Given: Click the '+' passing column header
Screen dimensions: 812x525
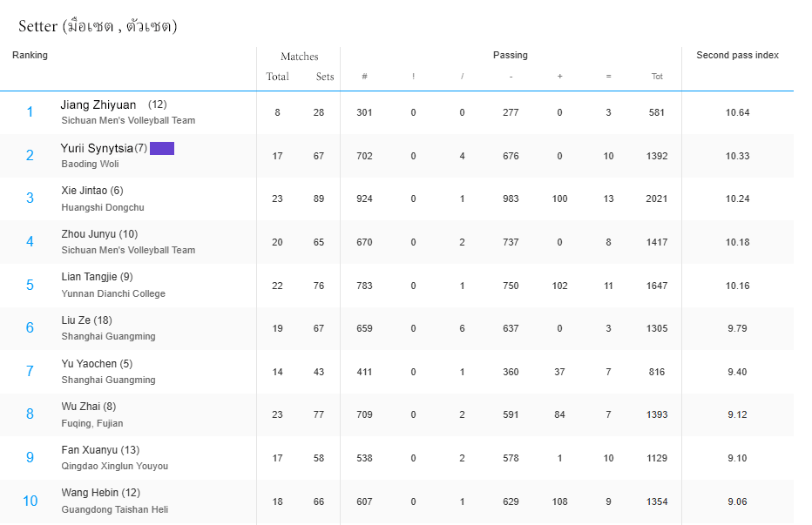Looking at the screenshot, I should (x=559, y=77).
